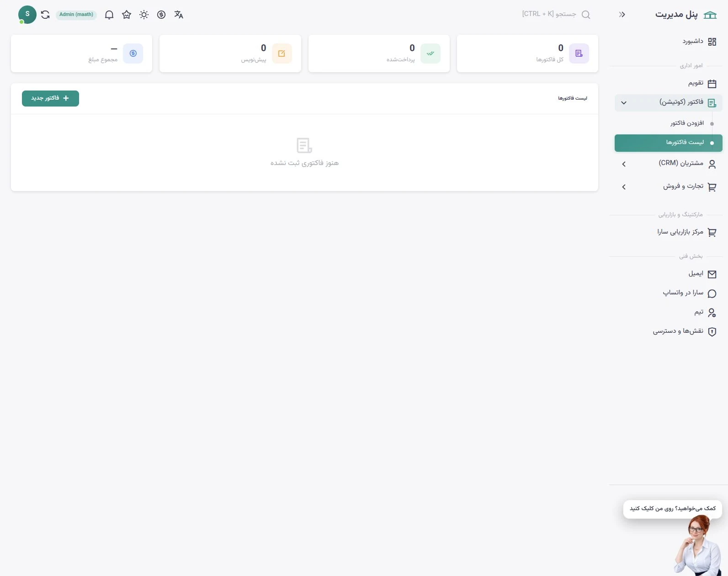Viewport: 728px width, 576px height.
Task: Open نقش‌ها و دسترسی shield icon
Action: coord(712,332)
